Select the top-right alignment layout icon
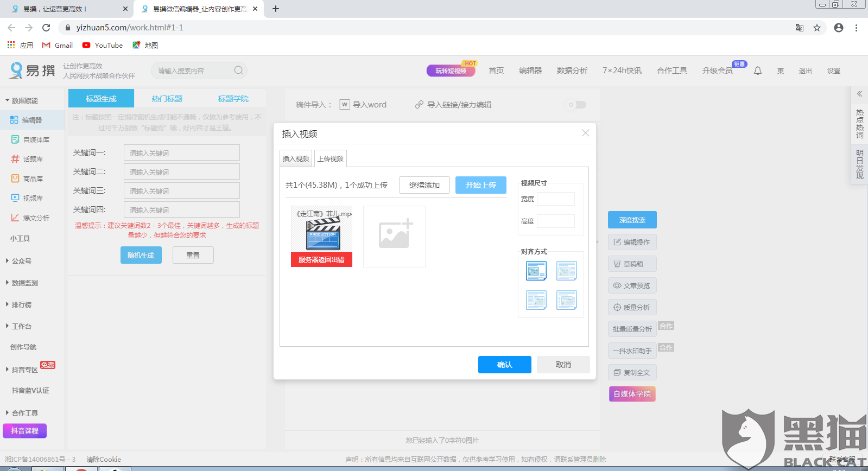Image resolution: width=868 pixels, height=471 pixels. click(x=566, y=271)
